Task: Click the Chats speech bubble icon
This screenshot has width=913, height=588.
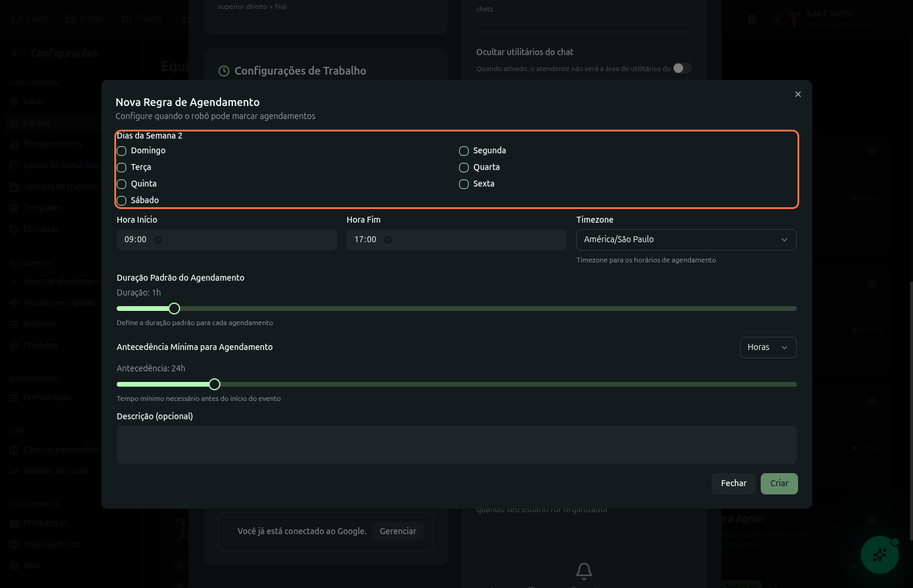Action: (17, 19)
